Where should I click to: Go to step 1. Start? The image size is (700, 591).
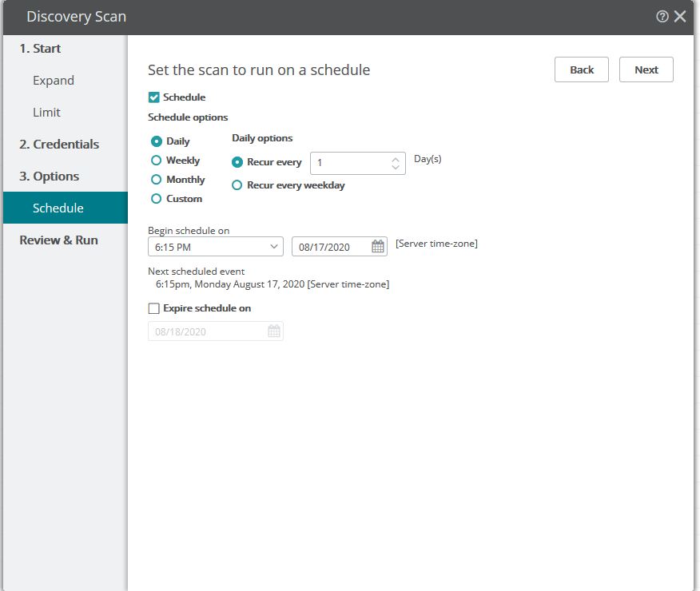pos(40,48)
